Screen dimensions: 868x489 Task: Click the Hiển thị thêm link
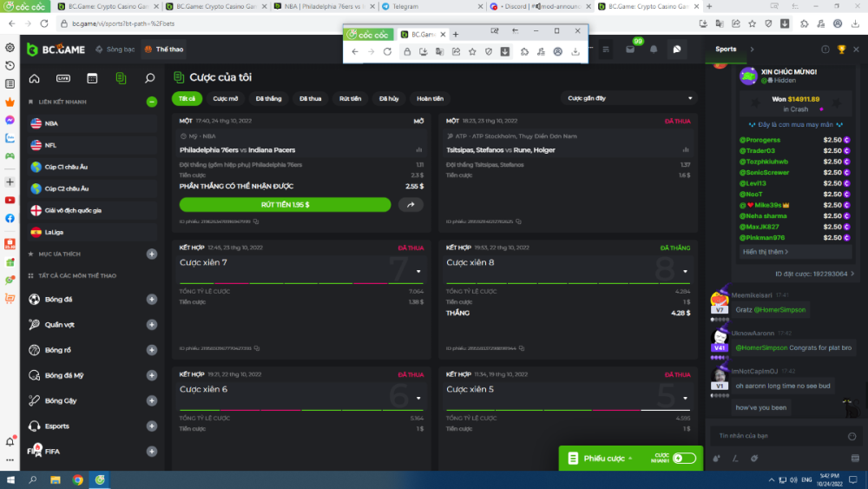pos(766,252)
